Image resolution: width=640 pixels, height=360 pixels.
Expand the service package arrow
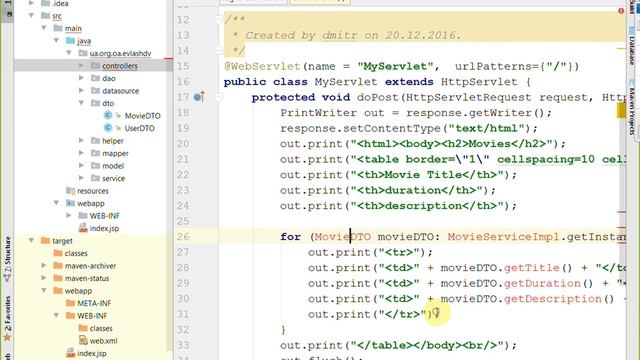click(81, 178)
